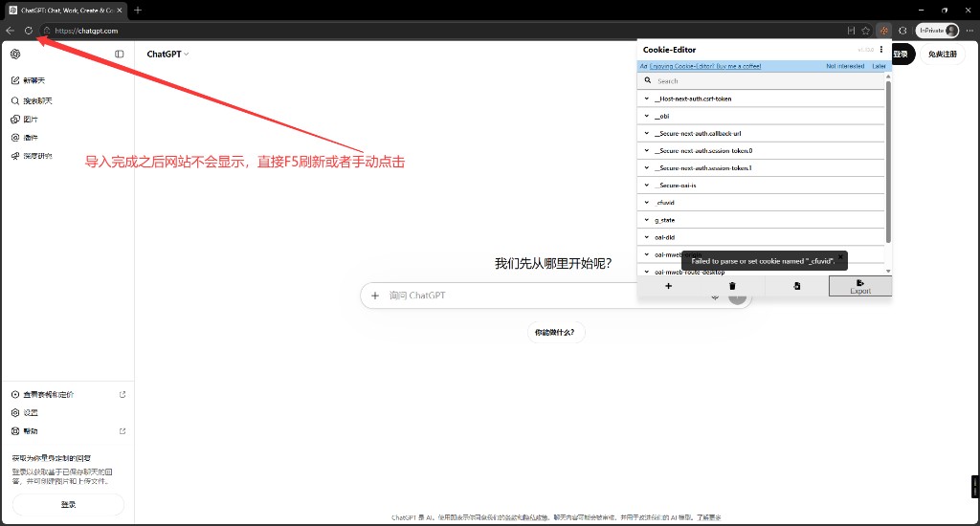Expand __Secure-next-auth.session-token.0 cookie

tap(761, 150)
